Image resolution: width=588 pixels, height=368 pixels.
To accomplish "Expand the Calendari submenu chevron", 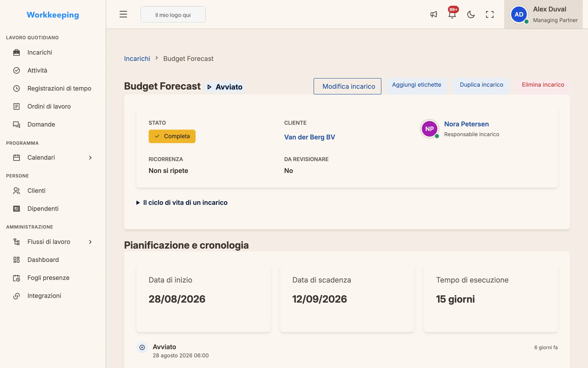I will pos(90,157).
